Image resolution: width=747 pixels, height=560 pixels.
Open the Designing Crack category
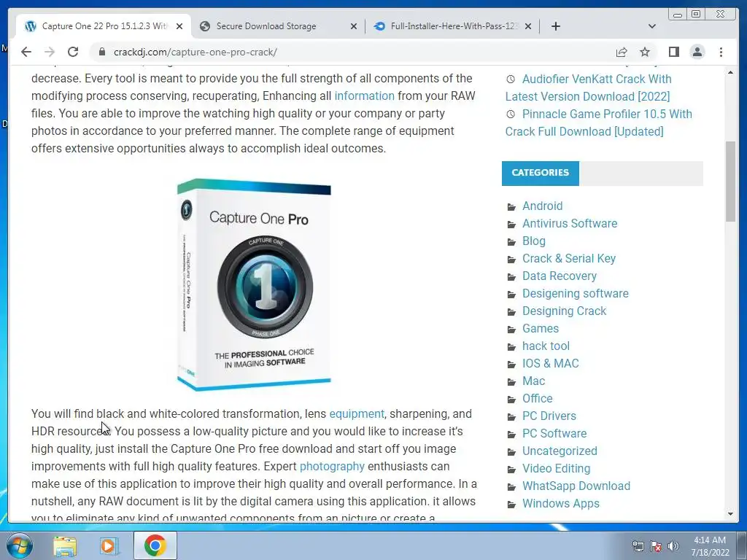[564, 311]
